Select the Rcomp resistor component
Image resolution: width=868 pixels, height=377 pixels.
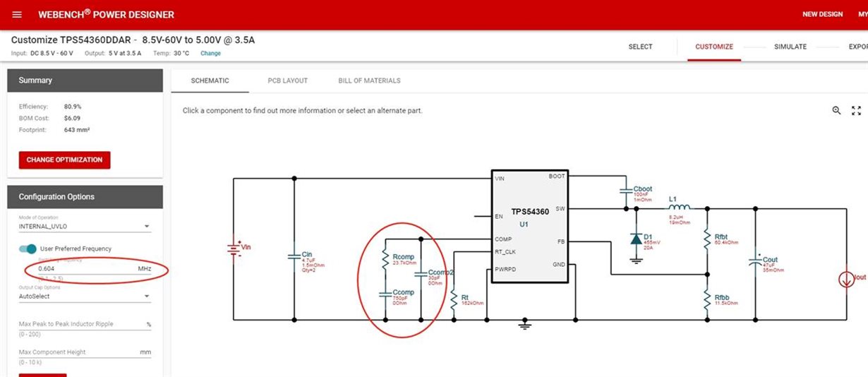pos(386,261)
